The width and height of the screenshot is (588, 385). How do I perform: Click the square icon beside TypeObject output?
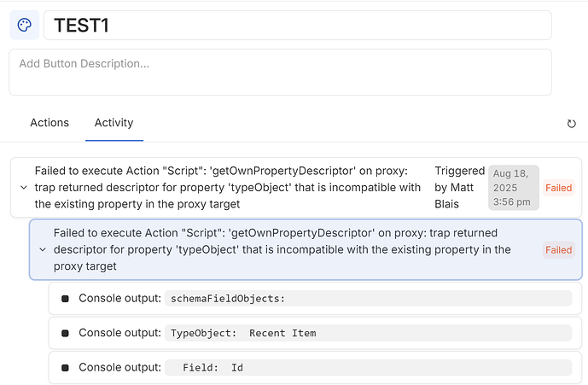pyautogui.click(x=65, y=333)
